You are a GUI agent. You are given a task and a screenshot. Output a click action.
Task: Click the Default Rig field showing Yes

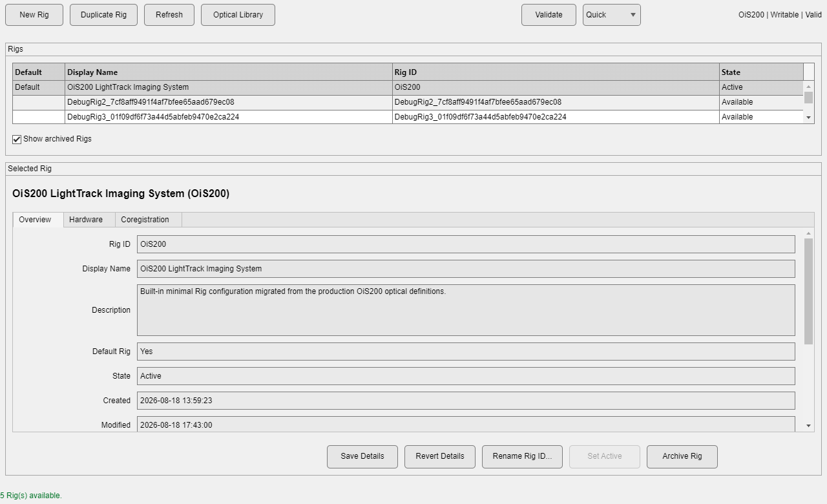466,352
